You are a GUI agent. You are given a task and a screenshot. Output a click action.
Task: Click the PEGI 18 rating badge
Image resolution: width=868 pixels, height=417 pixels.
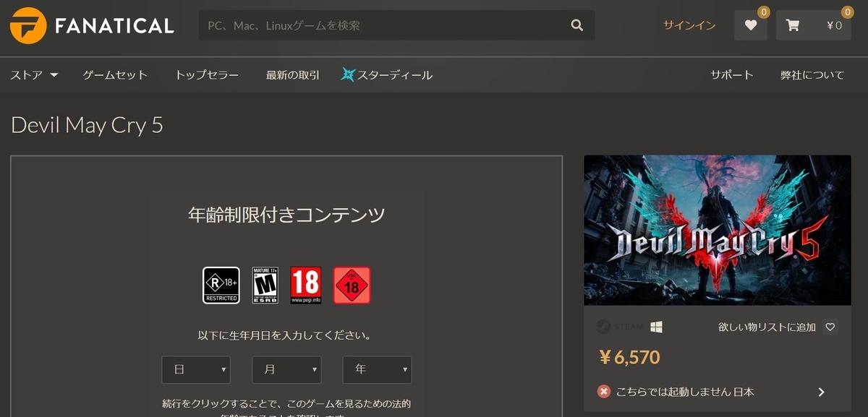[305, 285]
